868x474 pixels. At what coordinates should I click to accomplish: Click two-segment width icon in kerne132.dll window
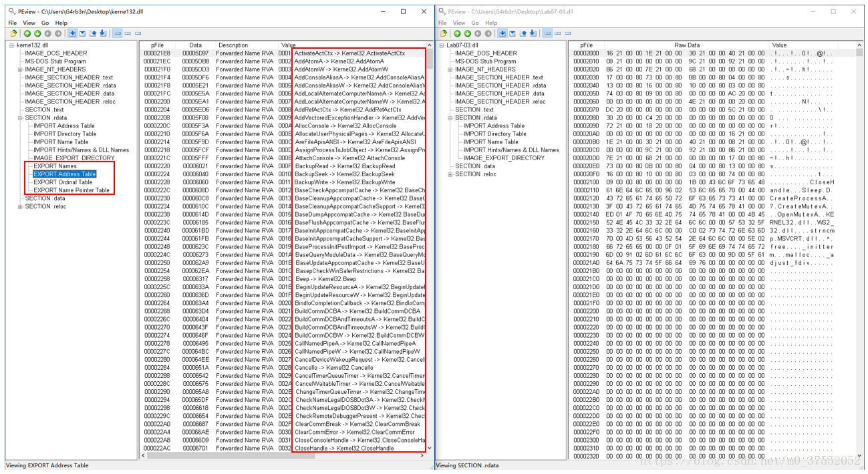(x=128, y=33)
